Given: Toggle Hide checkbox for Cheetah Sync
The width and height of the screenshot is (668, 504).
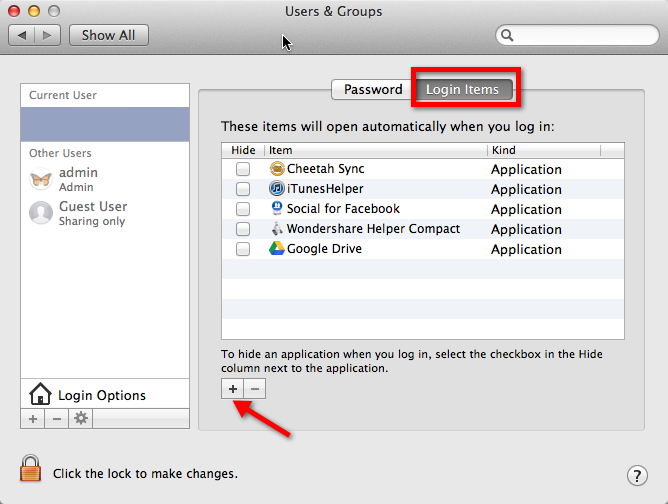Looking at the screenshot, I should coord(243,169).
